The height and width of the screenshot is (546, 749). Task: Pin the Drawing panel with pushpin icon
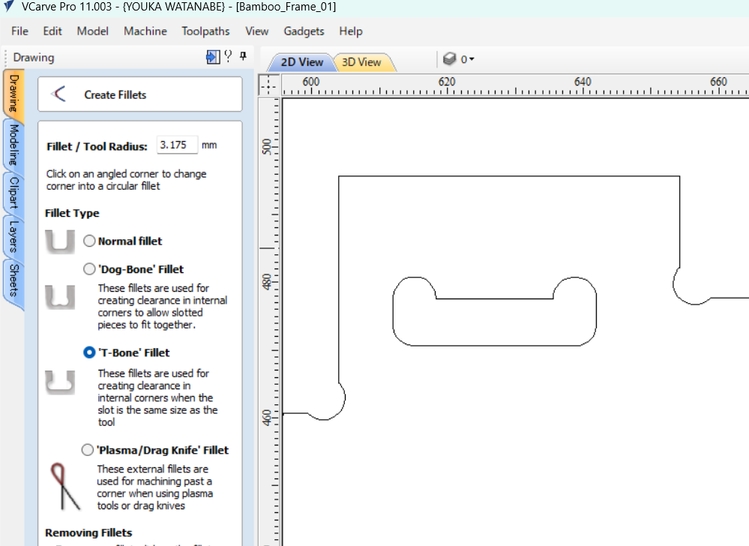243,56
